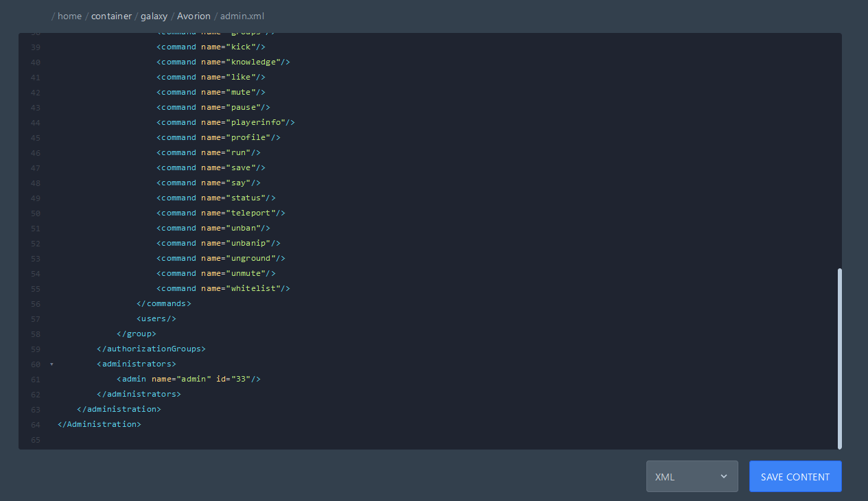The height and width of the screenshot is (501, 868).
Task: Click the command name="like" line
Action: point(211,77)
